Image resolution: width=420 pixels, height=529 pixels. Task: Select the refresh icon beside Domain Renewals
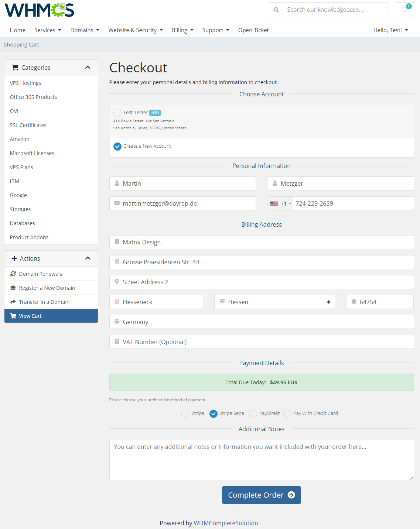[x=13, y=274]
